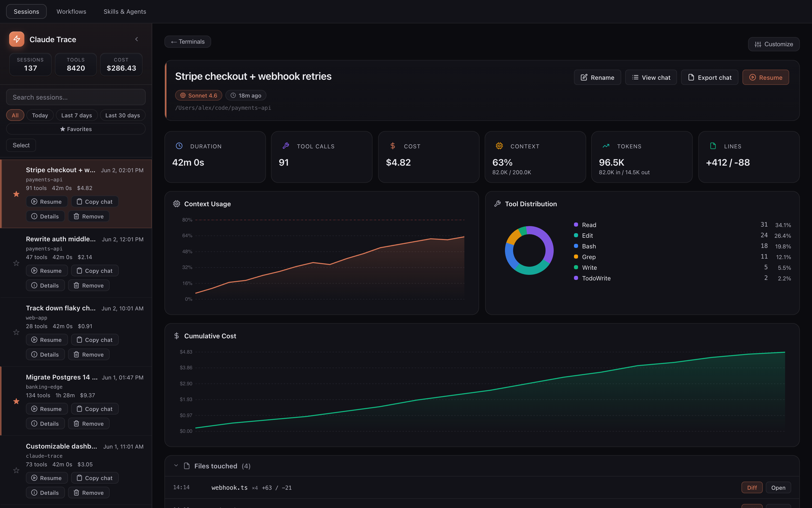Click the Duration clock icon

(179, 146)
